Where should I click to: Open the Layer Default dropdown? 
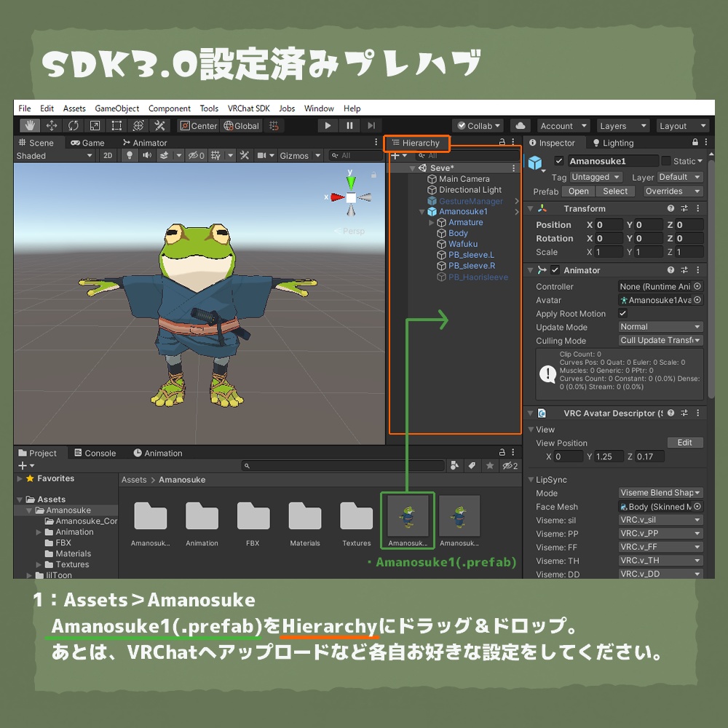[680, 177]
